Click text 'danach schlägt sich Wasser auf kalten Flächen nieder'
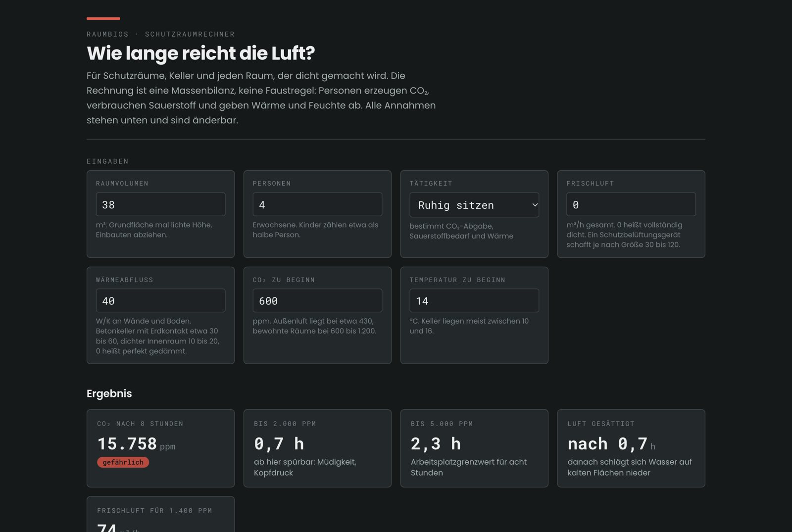Screen dimensions: 792x532 tap(630, 467)
